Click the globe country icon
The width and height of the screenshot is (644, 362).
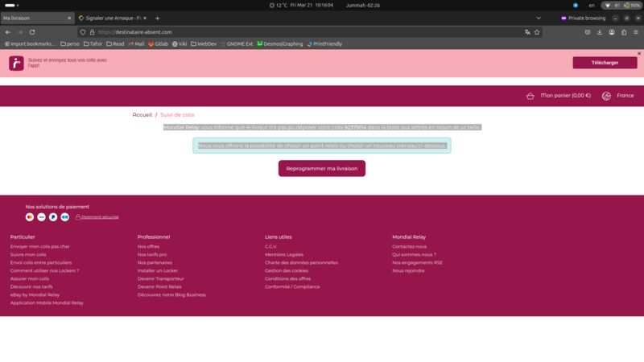pyautogui.click(x=606, y=96)
